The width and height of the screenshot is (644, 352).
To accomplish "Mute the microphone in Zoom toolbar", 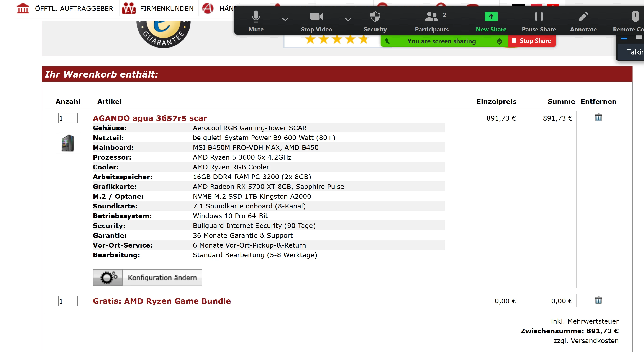I will point(256,21).
